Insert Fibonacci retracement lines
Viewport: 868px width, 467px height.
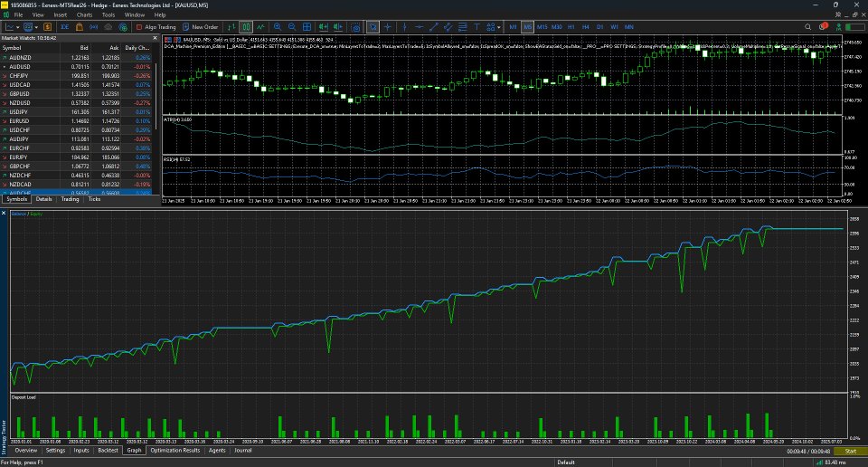pos(462,26)
